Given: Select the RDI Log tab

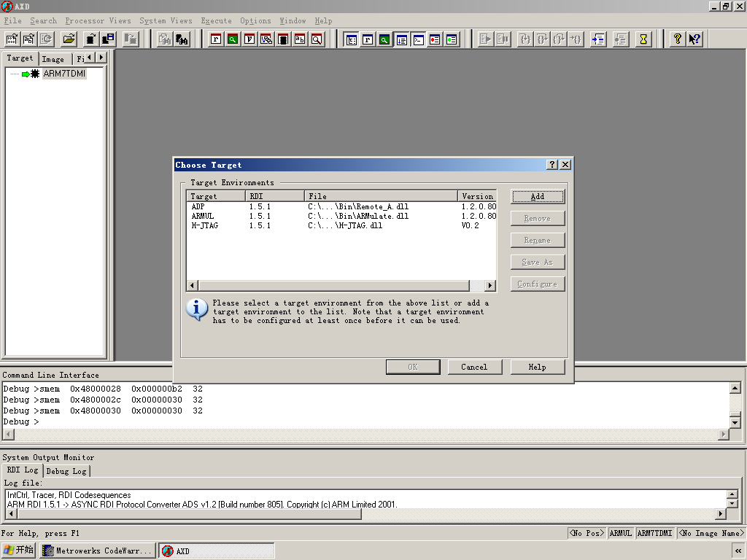Looking at the screenshot, I should (23, 470).
